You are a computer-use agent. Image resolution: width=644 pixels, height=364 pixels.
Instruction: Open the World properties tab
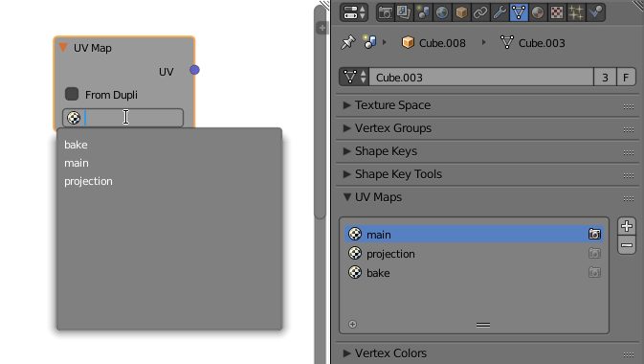click(x=442, y=12)
